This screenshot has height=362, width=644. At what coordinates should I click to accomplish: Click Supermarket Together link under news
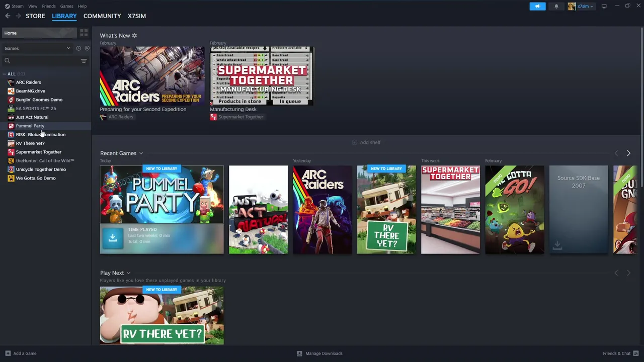pos(240,117)
